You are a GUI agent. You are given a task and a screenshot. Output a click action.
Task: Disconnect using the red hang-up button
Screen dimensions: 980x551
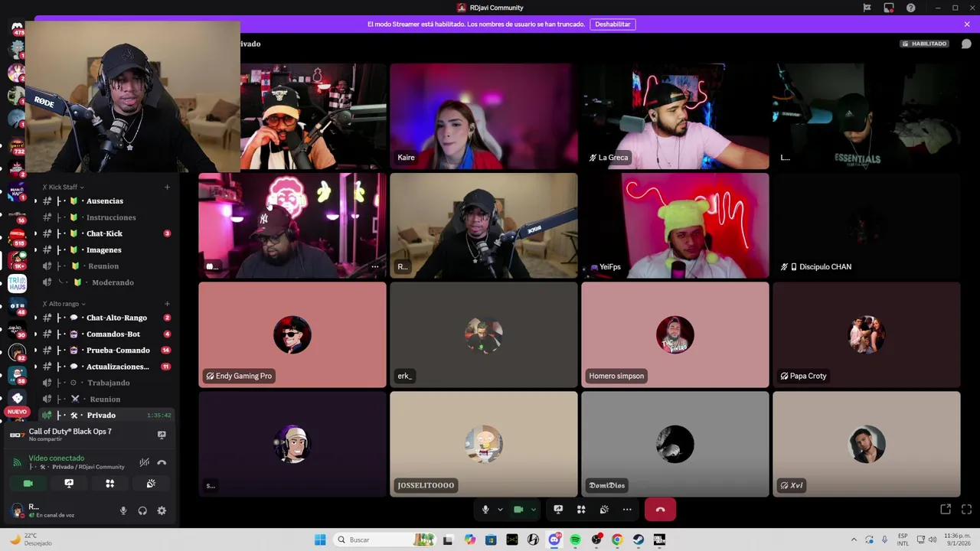(x=660, y=510)
